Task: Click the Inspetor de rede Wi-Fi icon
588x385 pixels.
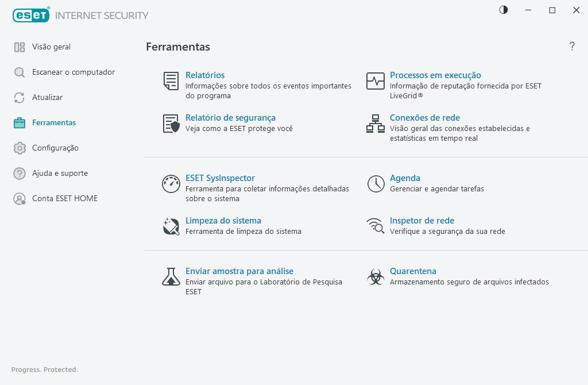Action: pos(376,226)
